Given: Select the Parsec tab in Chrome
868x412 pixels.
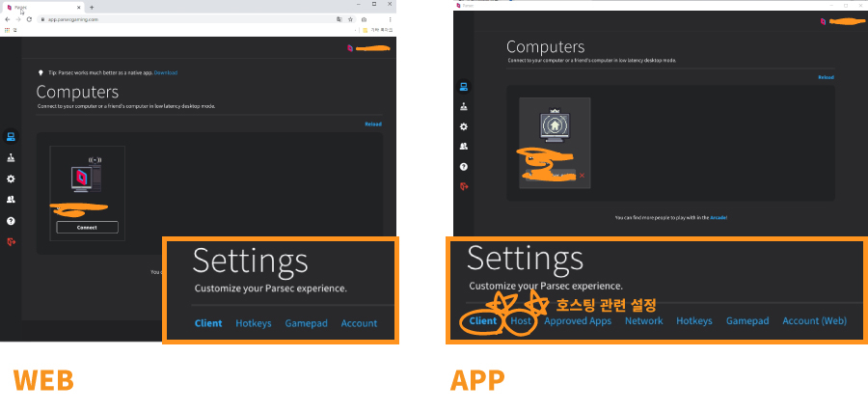Looking at the screenshot, I should [x=43, y=7].
